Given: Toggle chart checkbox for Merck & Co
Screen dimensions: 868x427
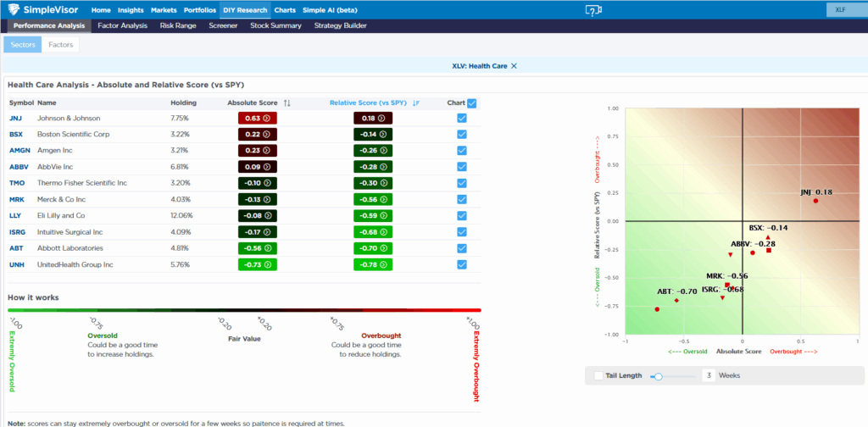Looking at the screenshot, I should (x=461, y=200).
